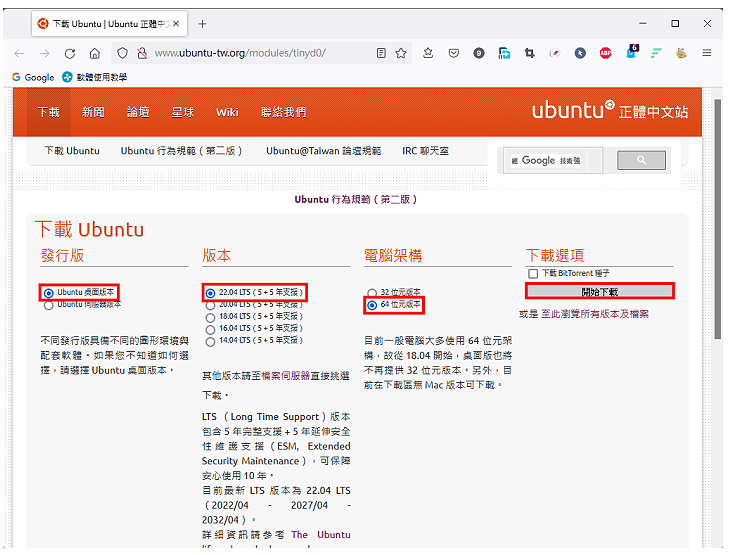736x555 pixels.
Task: Open IRC 聊天室 submenu item
Action: tap(425, 151)
